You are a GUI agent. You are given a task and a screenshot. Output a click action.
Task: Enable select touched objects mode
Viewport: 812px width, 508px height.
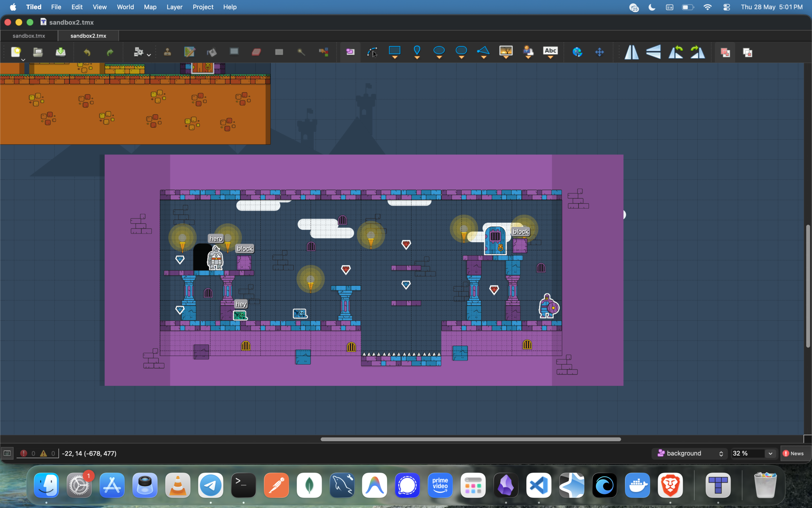[x=725, y=52]
